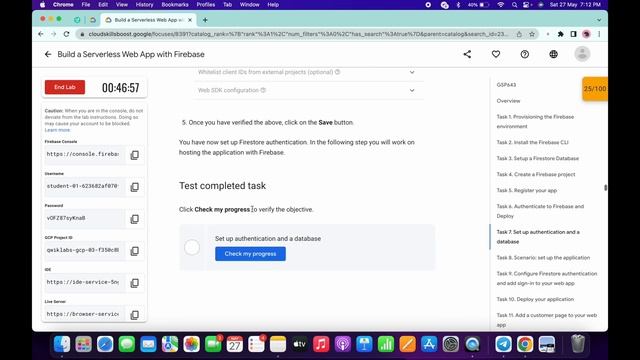
Task: Open Safari from the Dock
Action: [105, 344]
